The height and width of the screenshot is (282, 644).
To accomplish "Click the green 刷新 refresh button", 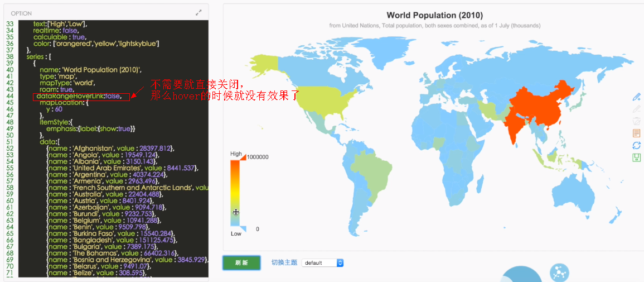I will tap(242, 262).
